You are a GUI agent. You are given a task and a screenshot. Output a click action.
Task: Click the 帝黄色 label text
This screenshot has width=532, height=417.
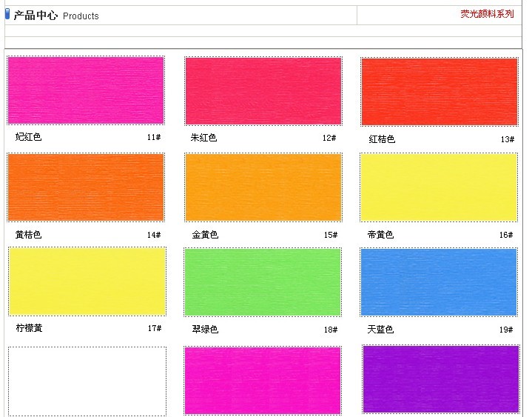click(x=380, y=235)
